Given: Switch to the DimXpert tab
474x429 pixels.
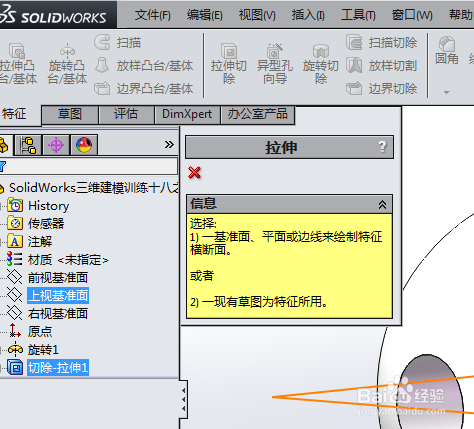Looking at the screenshot, I should 187,114.
